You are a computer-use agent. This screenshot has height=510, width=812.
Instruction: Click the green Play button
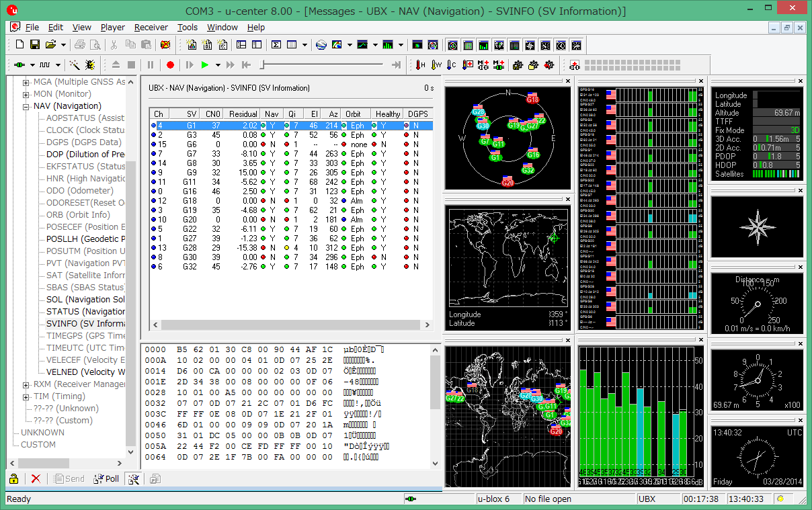[205, 65]
